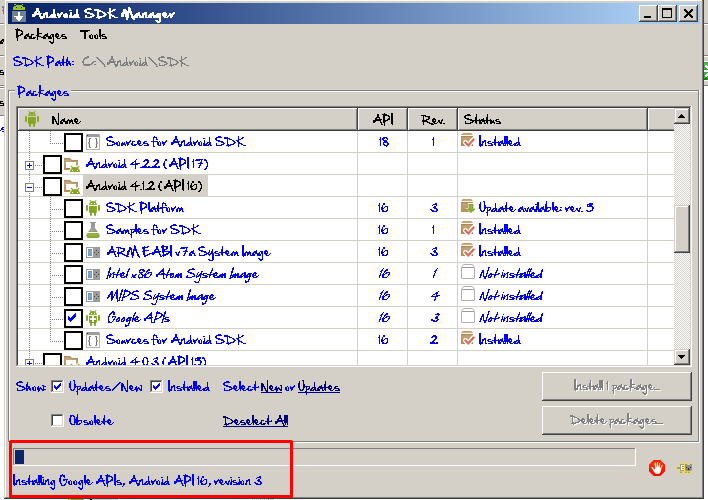708x500 pixels.
Task: Click the API 18 Sources braces icon
Action: pyautogui.click(x=93, y=142)
